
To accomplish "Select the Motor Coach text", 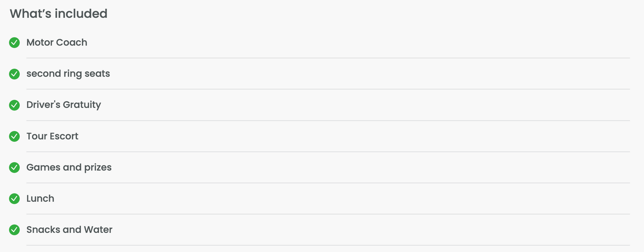I will (x=57, y=42).
